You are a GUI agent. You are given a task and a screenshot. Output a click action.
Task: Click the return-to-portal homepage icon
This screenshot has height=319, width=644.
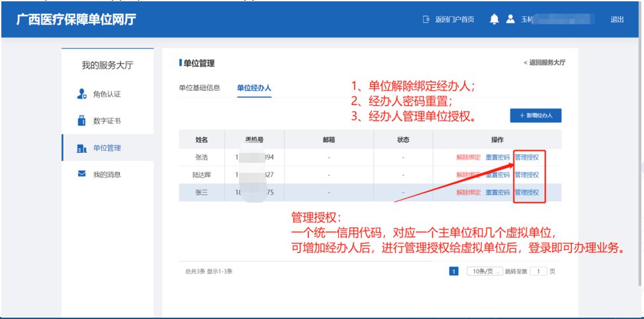click(426, 19)
